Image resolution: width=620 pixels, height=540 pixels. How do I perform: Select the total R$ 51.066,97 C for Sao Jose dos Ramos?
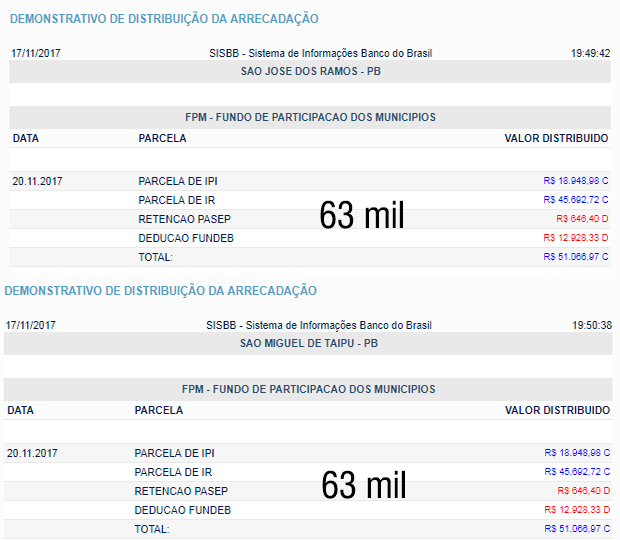coord(576,257)
